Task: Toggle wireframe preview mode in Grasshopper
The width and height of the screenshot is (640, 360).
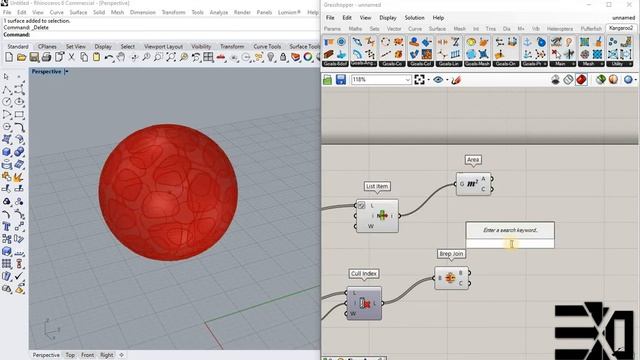Action: 568,80
